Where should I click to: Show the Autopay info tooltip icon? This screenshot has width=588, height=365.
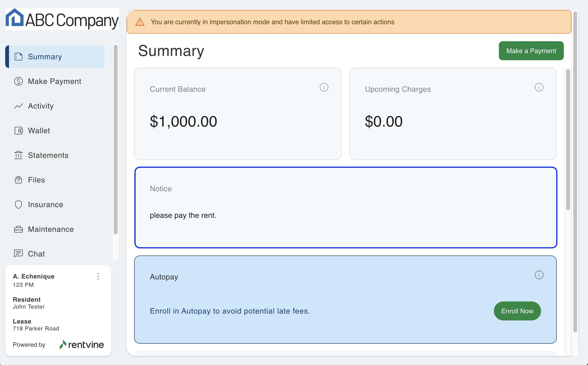click(x=539, y=275)
